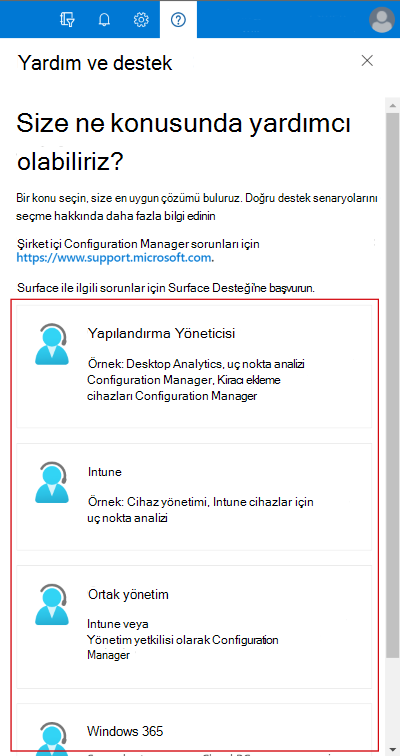Click the scrollbar down arrow
This screenshot has width=400, height=756.
[x=393, y=750]
